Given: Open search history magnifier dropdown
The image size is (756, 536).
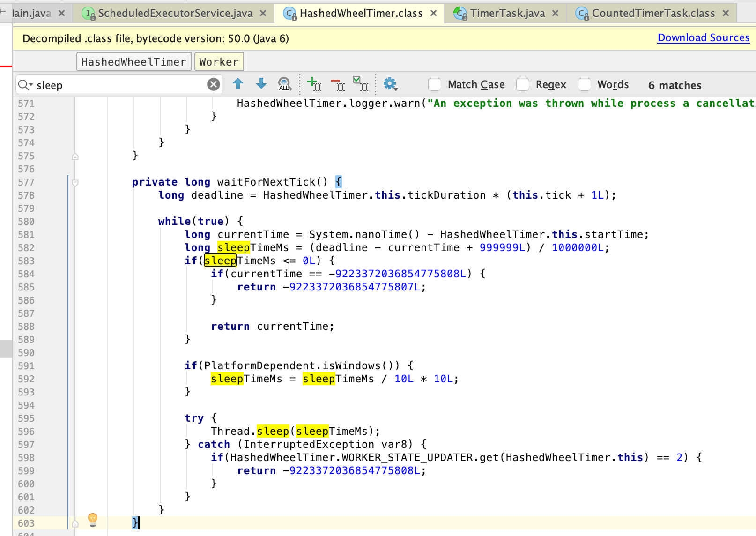Looking at the screenshot, I should [x=25, y=85].
